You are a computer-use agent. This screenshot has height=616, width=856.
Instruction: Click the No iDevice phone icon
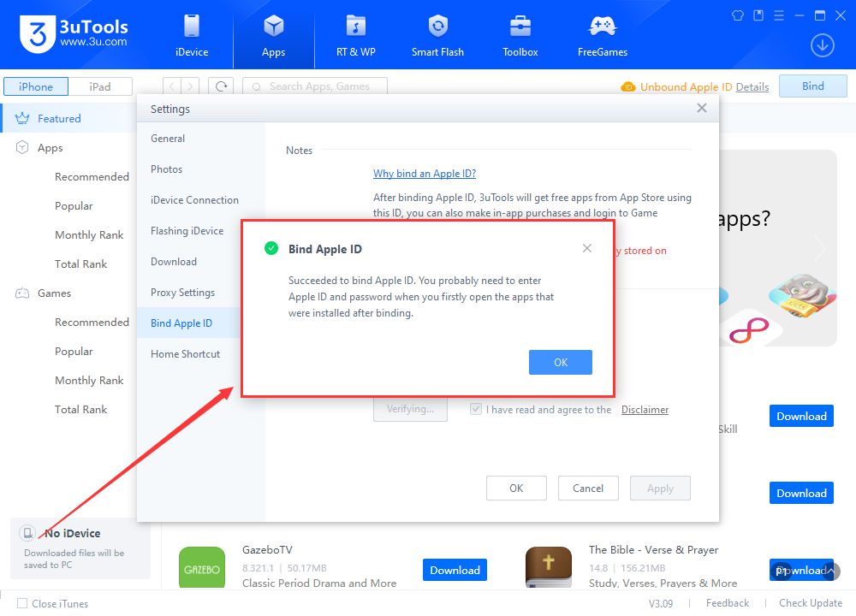click(x=27, y=532)
